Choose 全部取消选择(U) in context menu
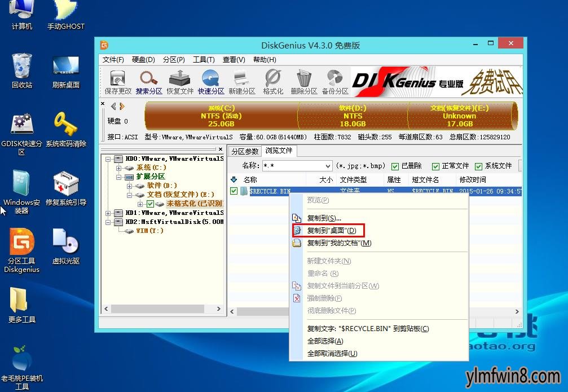 coord(378,353)
